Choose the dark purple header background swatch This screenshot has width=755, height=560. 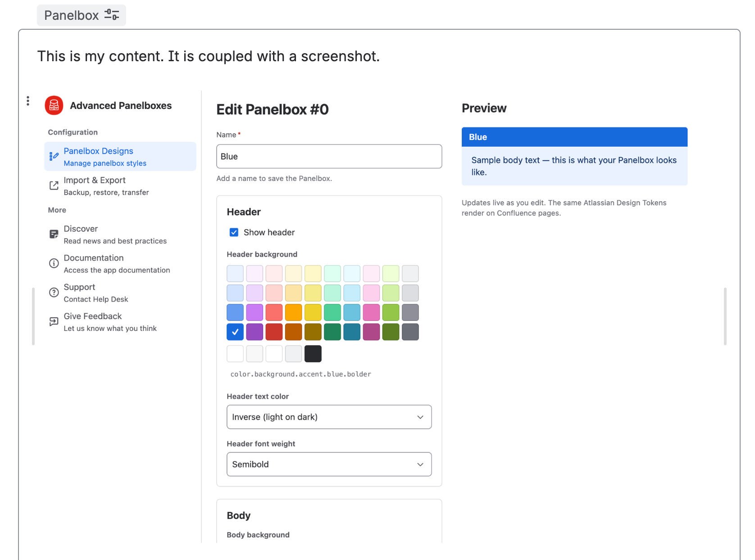tap(255, 332)
